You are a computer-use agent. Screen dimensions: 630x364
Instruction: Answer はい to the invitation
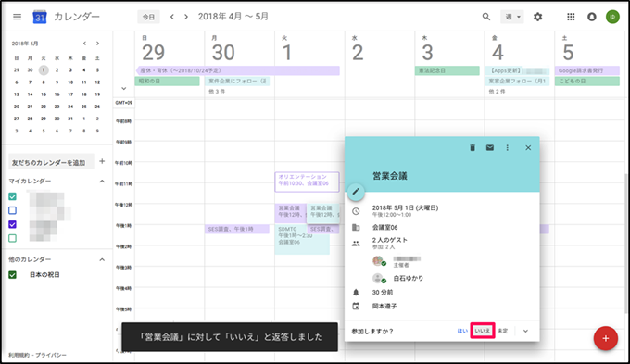pos(462,331)
